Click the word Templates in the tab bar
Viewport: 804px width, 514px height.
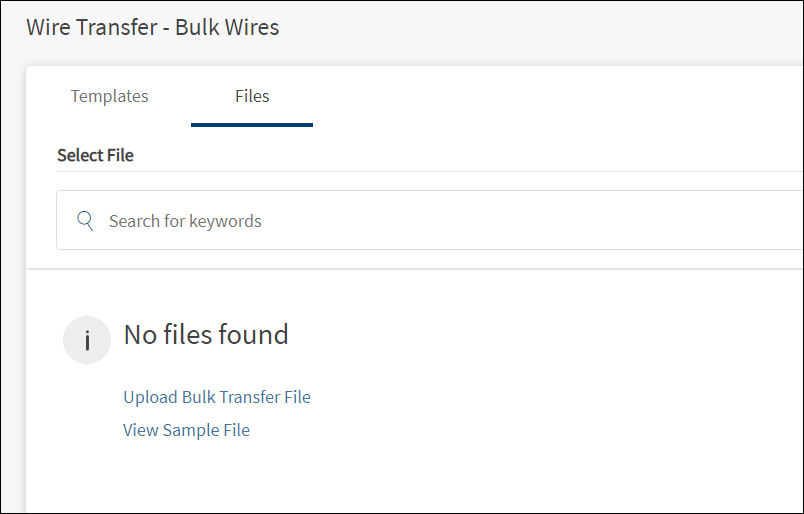pos(109,96)
